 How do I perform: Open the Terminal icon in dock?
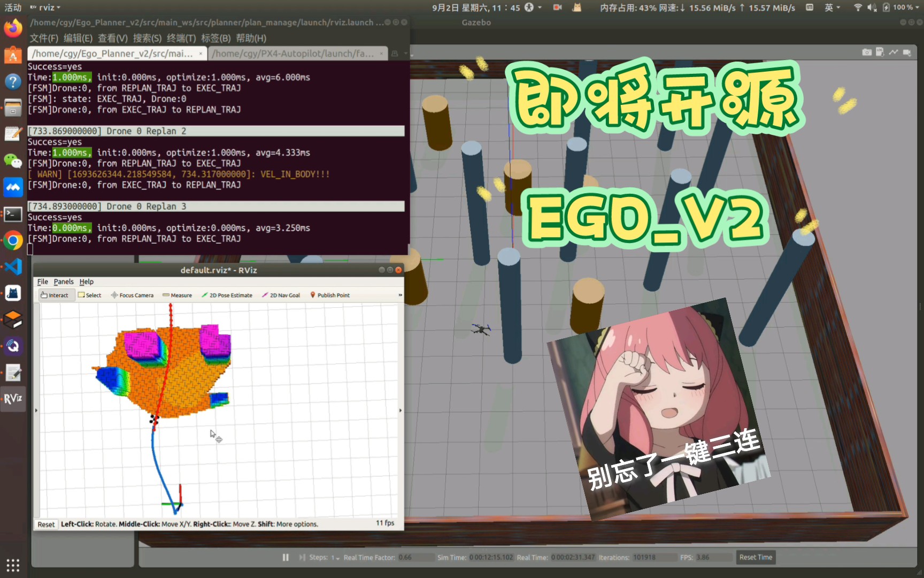pos(13,214)
